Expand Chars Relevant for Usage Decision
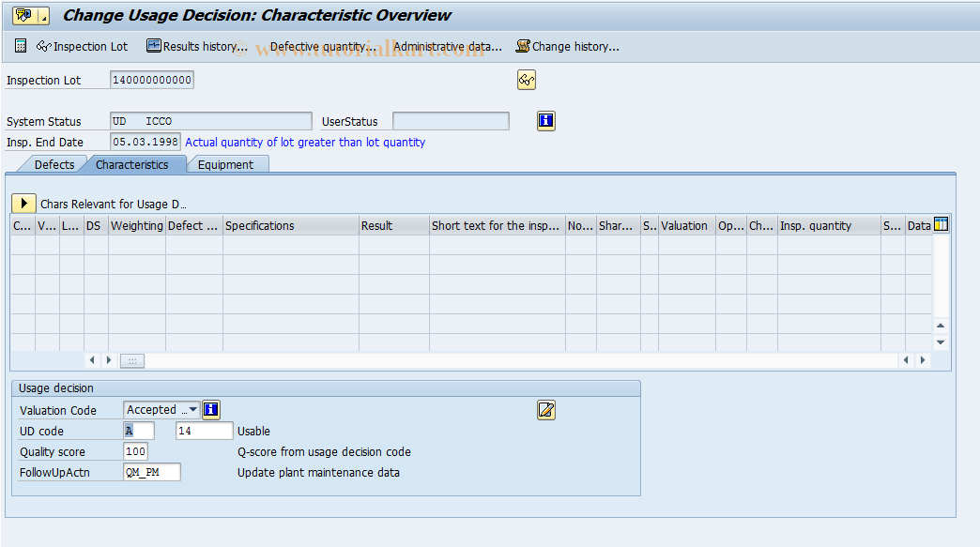Screen dimensions: 980x547 pos(23,203)
